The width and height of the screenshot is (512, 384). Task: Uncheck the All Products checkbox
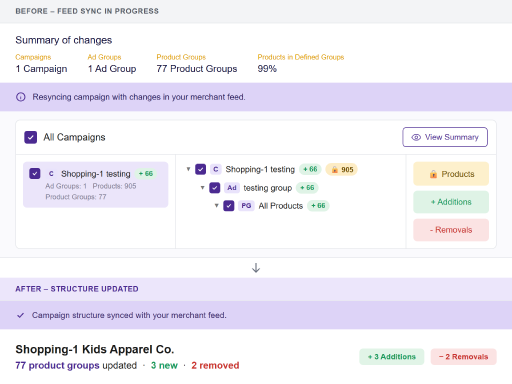tap(229, 206)
